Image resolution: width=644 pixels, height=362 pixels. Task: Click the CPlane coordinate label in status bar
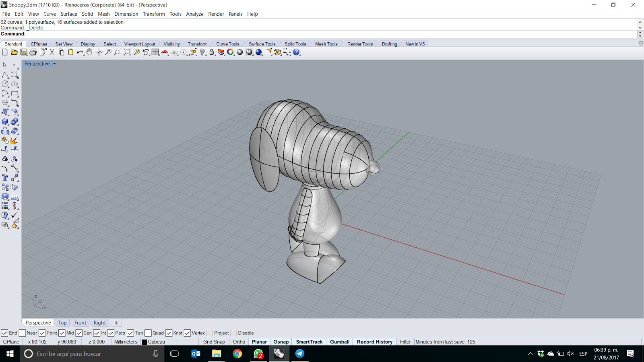pos(11,342)
